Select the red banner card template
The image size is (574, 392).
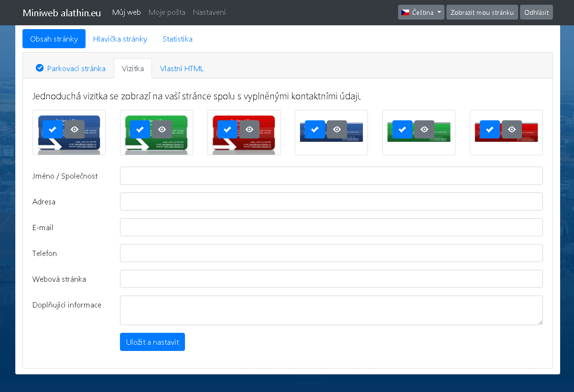pos(490,129)
